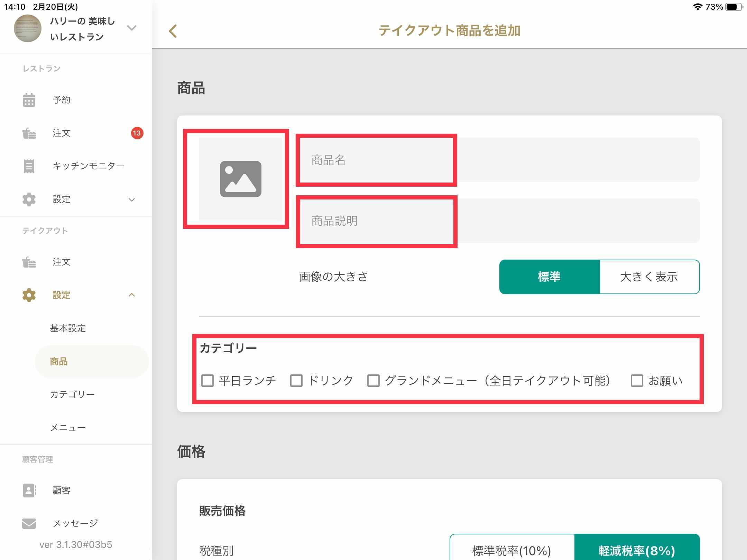Open the カテゴリー settings menu item
747x560 pixels.
click(72, 394)
